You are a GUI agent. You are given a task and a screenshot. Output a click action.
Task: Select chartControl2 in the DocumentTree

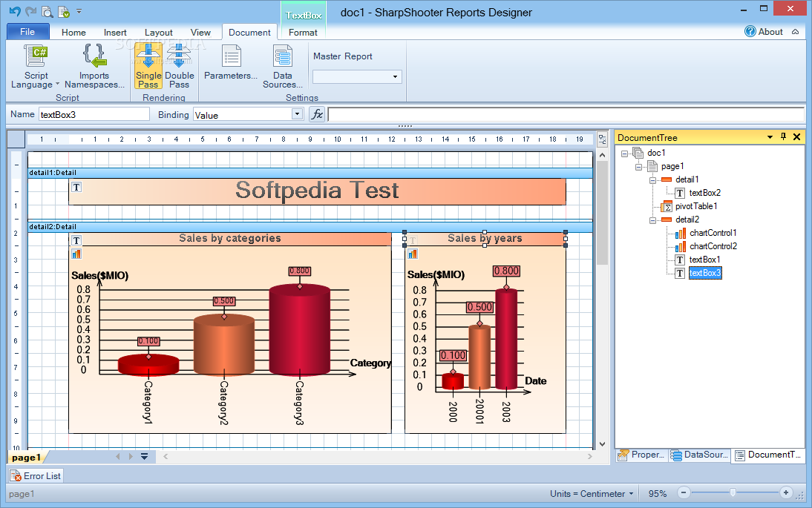coord(713,246)
